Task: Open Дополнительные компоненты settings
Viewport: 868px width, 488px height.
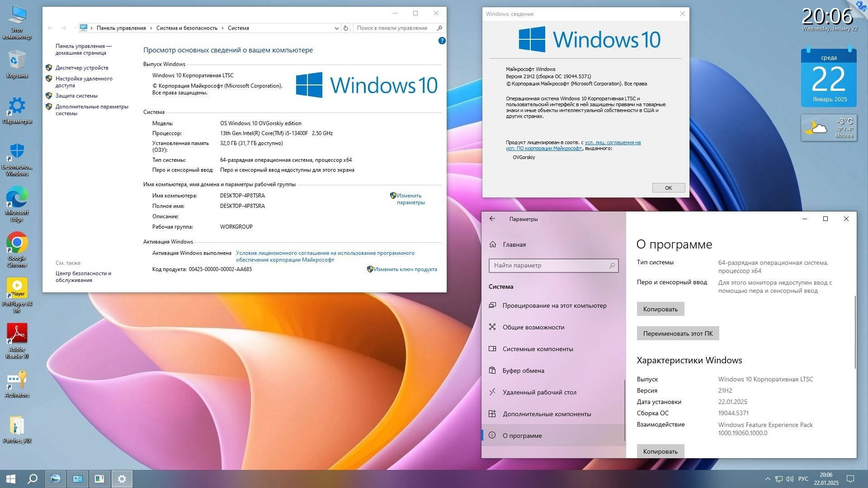Action: click(x=547, y=413)
